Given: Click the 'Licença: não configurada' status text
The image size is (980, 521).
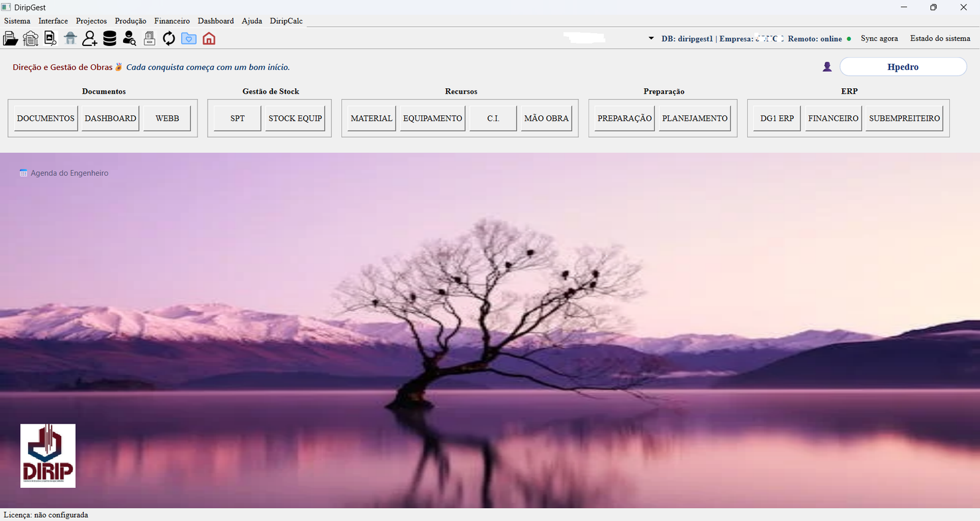Looking at the screenshot, I should [46, 515].
